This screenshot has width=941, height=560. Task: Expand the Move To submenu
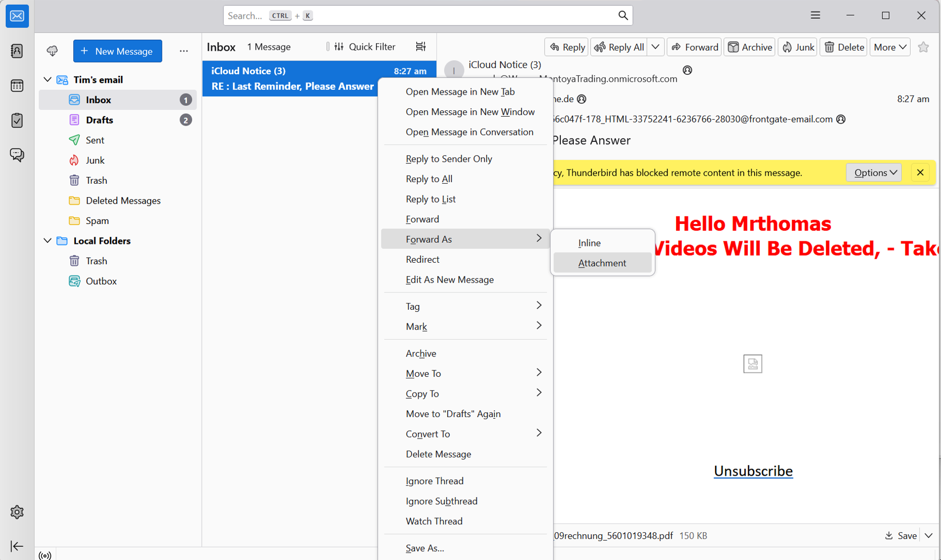point(465,373)
